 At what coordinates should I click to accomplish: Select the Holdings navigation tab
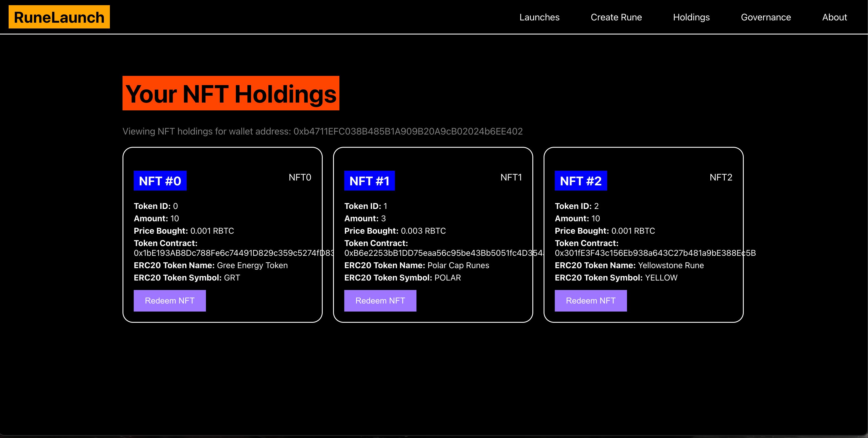pyautogui.click(x=691, y=17)
